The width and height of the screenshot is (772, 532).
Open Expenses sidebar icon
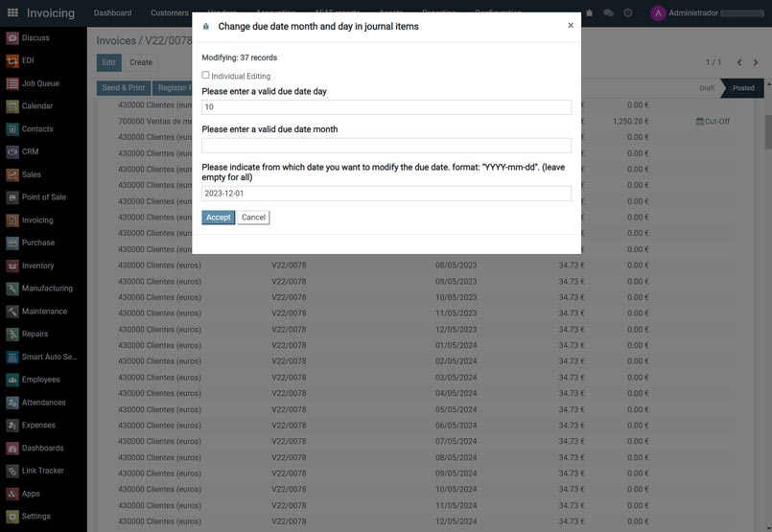(12, 426)
